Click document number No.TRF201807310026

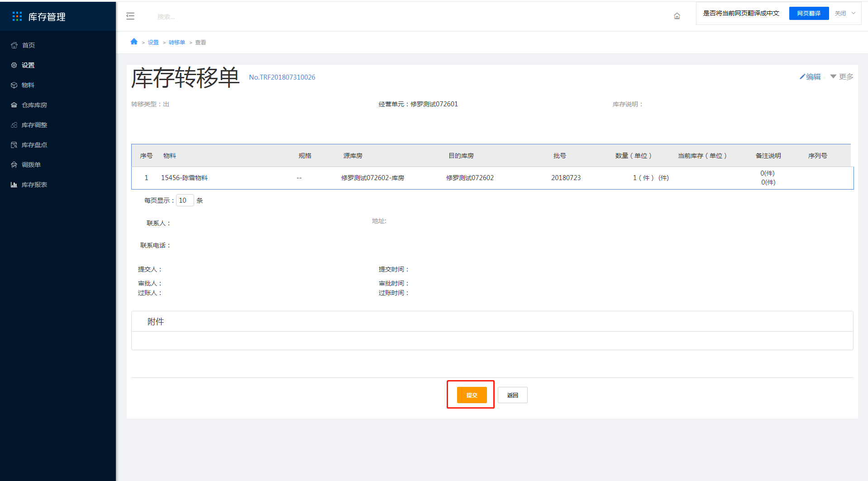pos(282,77)
